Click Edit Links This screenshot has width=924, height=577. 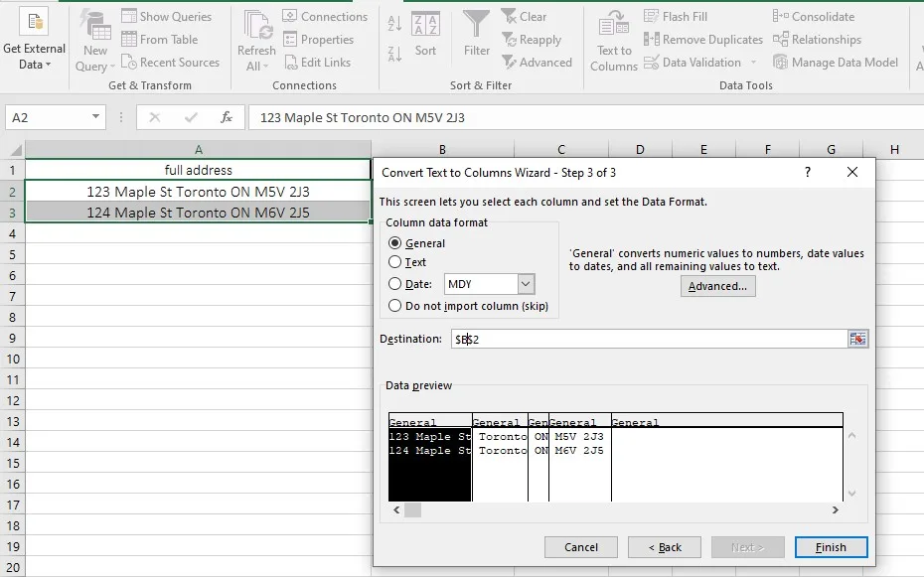(317, 62)
